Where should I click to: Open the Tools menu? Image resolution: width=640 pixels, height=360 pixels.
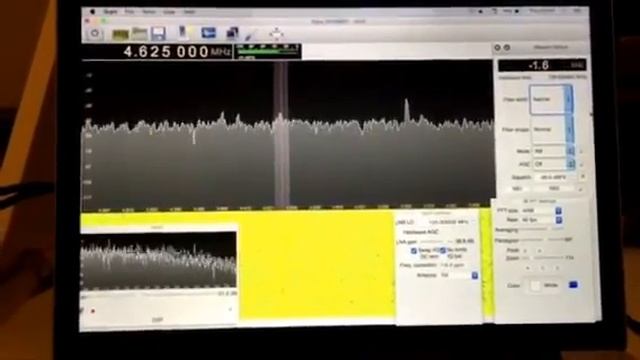149,12
